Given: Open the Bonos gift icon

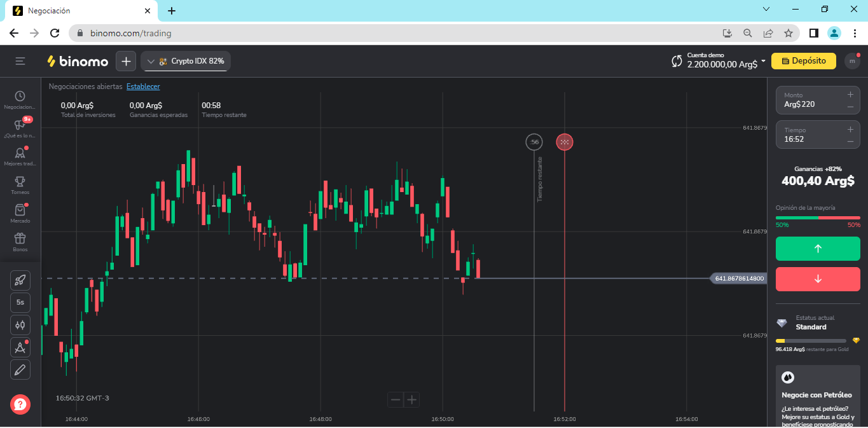Looking at the screenshot, I should click(x=20, y=239).
